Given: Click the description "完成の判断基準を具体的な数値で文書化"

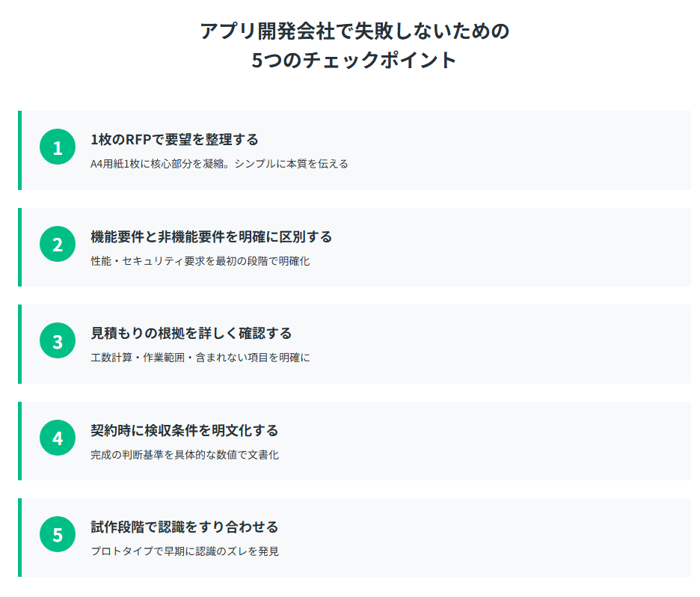Looking at the screenshot, I should pyautogui.click(x=184, y=455).
